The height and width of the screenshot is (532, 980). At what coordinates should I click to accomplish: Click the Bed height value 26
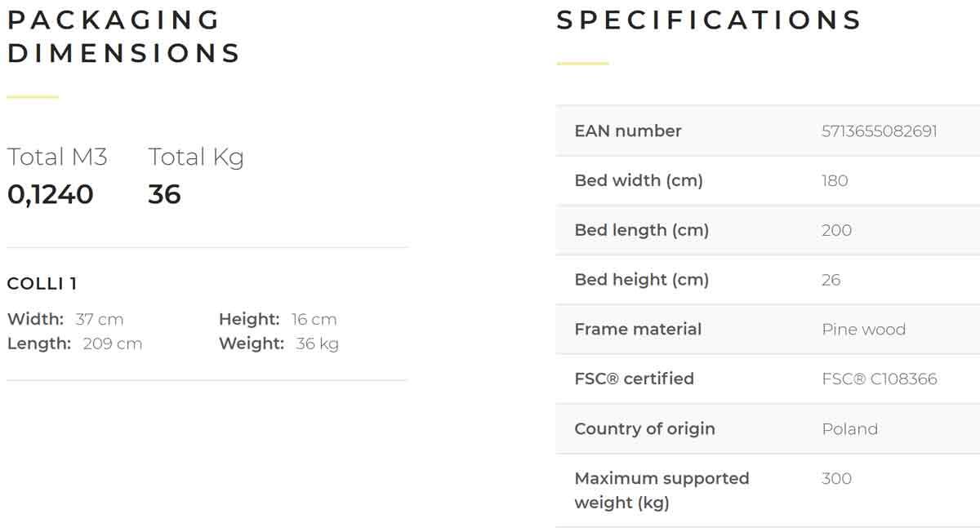pos(831,280)
